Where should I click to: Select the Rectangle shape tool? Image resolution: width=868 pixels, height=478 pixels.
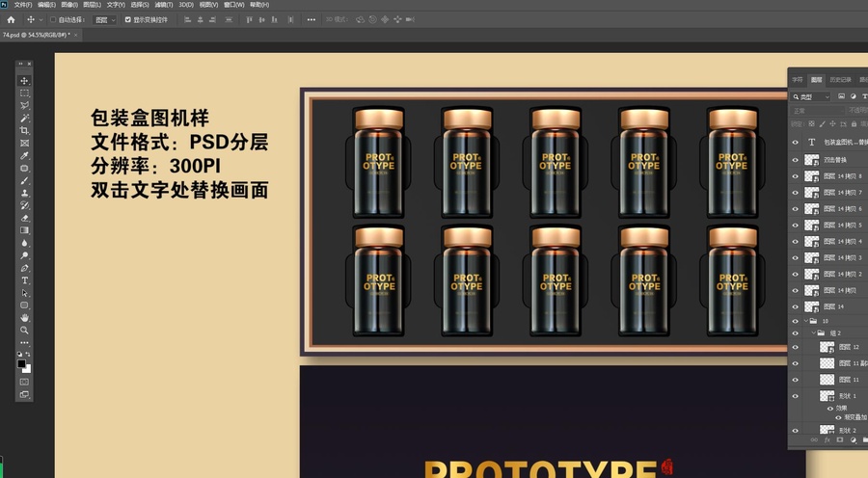(x=24, y=305)
